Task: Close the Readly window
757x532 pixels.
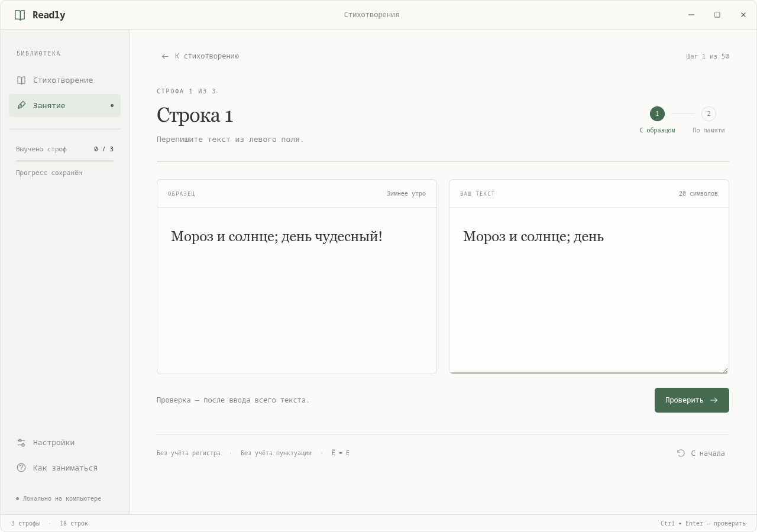Action: [743, 15]
